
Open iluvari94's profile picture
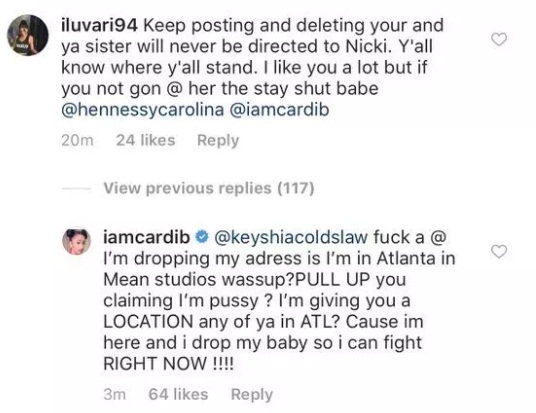click(28, 35)
